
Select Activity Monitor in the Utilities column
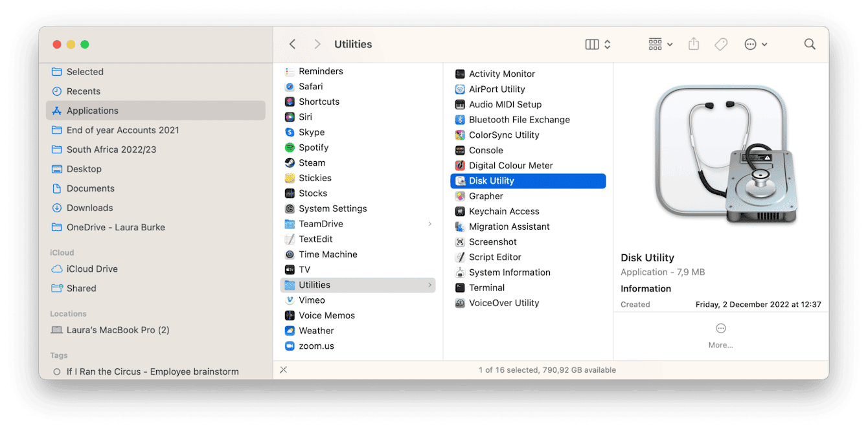[501, 73]
